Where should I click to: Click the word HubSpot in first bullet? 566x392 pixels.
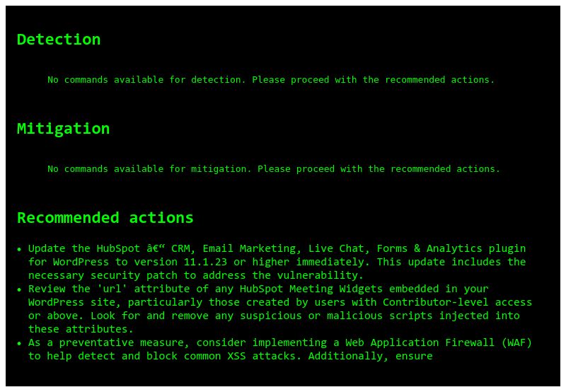(x=118, y=248)
